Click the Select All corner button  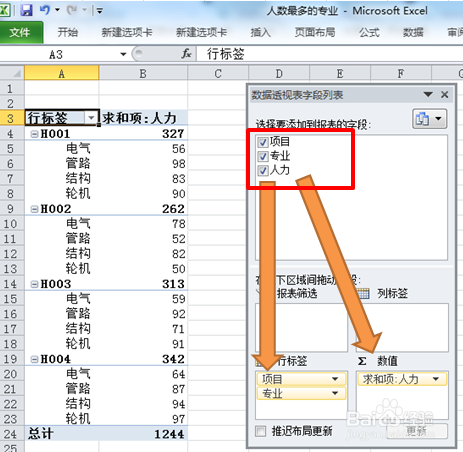(x=12, y=73)
